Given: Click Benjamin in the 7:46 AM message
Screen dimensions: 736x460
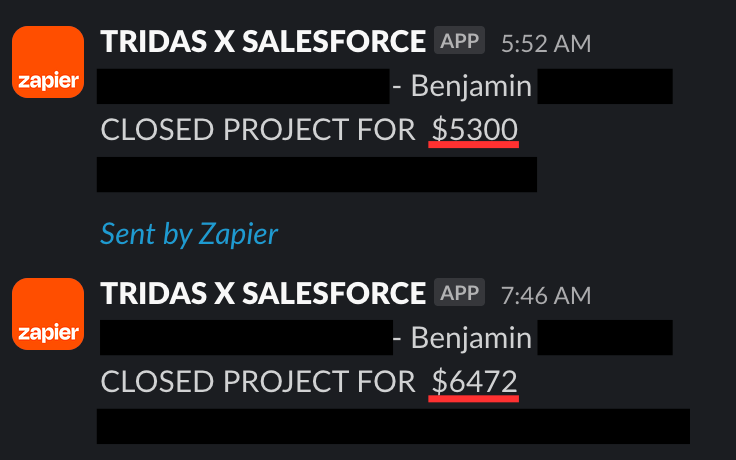Looking at the screenshot, I should (471, 339).
